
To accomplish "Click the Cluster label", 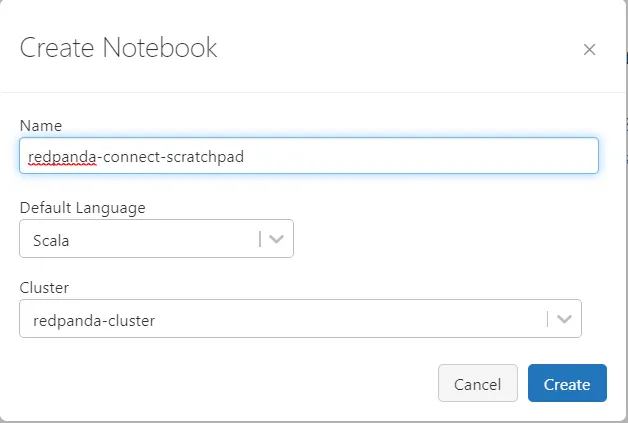I will click(x=44, y=288).
